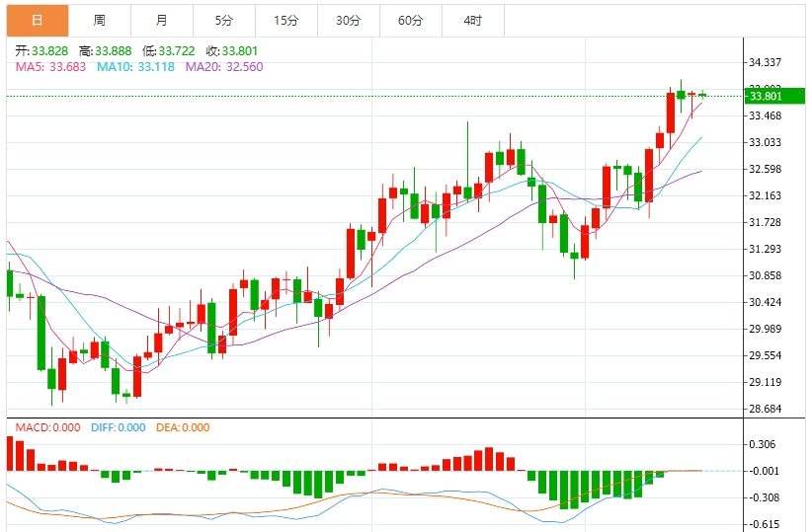
Task: Click the -0.308 MACD axis label
Action: pos(764,497)
